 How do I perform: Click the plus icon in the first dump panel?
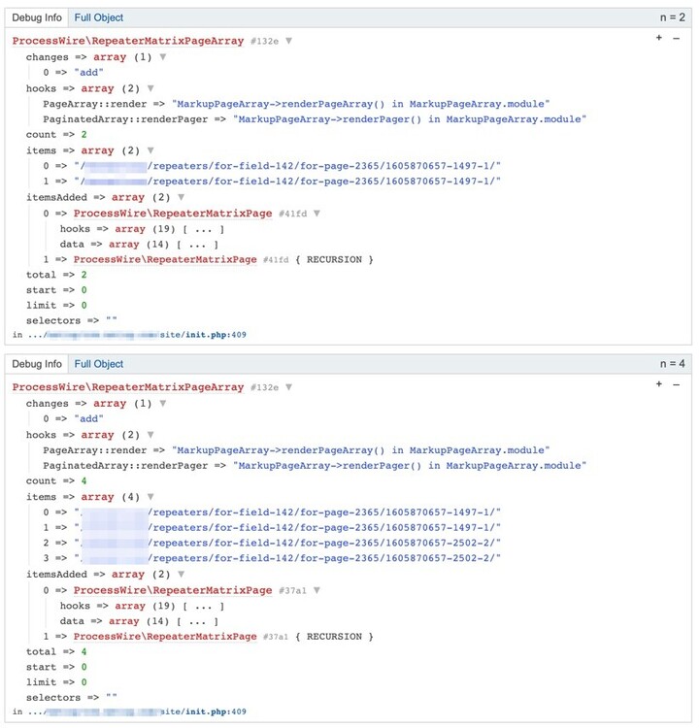pos(659,38)
